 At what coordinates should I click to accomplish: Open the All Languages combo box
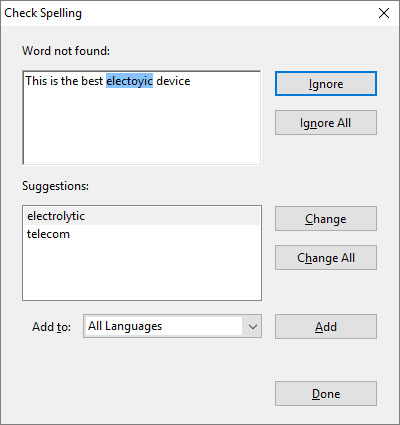172,326
